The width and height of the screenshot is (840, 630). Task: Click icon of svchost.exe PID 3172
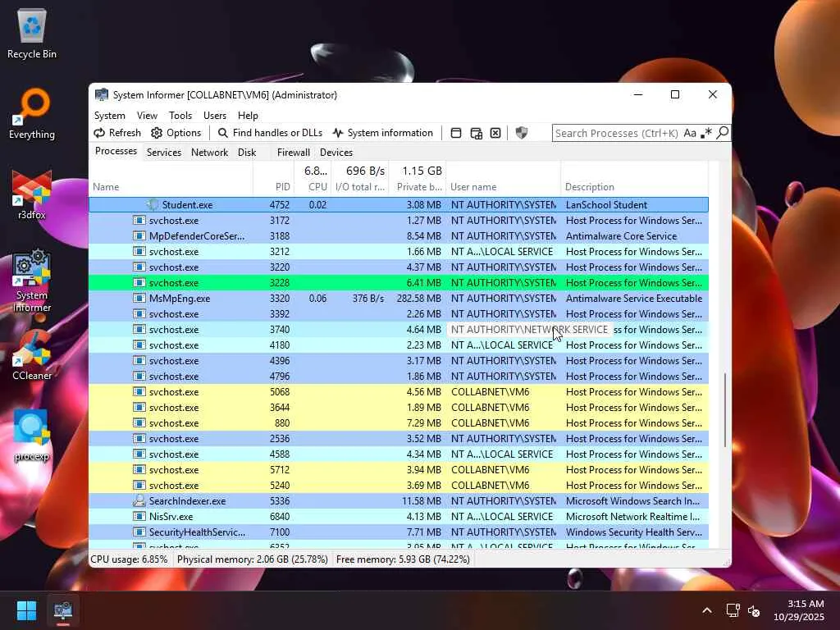(x=139, y=220)
